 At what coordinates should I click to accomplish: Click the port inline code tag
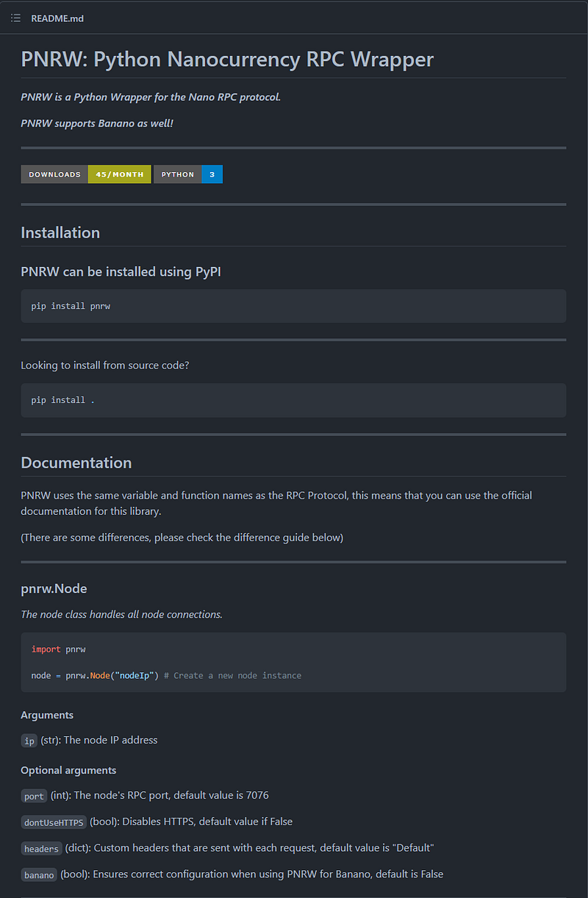click(x=35, y=796)
